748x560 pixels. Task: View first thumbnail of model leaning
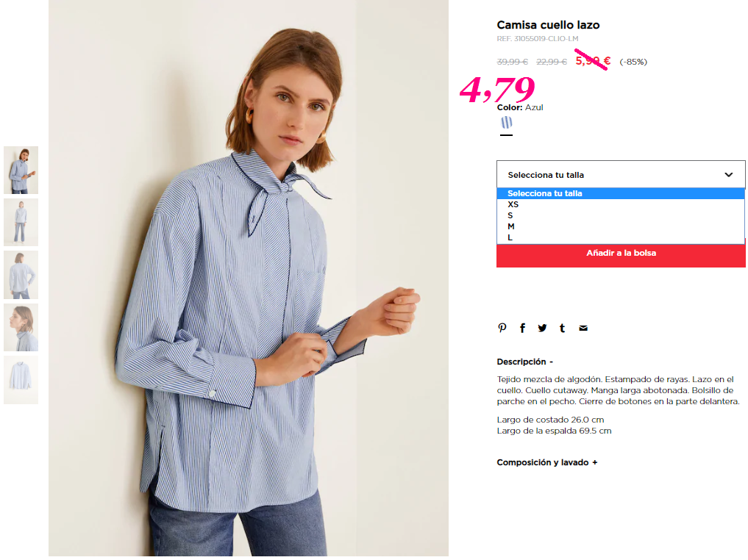pos(21,170)
